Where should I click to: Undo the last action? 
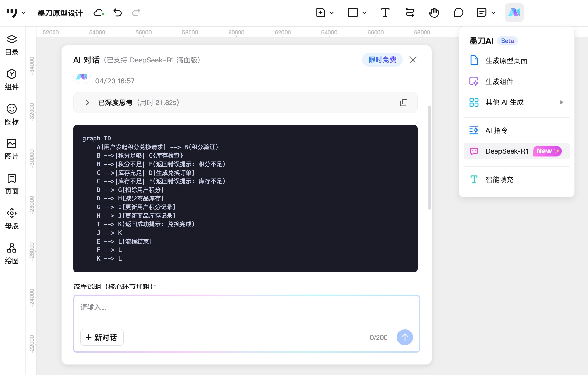pyautogui.click(x=118, y=13)
